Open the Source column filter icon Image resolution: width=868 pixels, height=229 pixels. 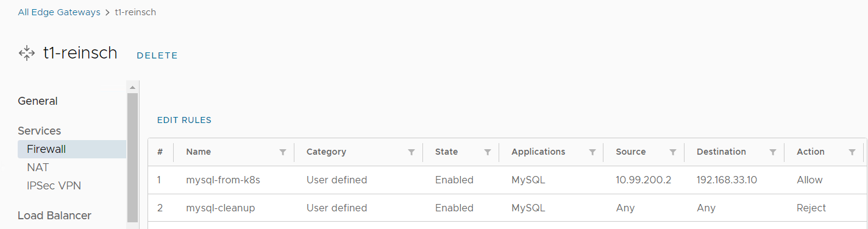pos(673,152)
